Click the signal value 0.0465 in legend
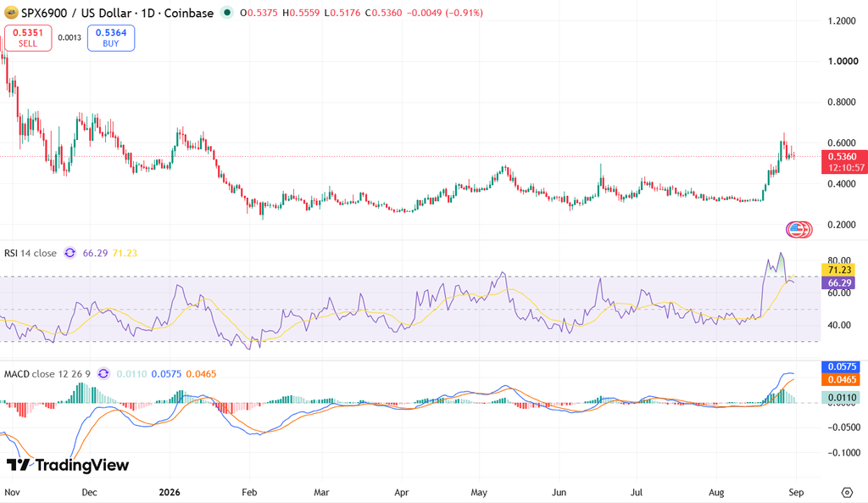The width and height of the screenshot is (868, 503). pyautogui.click(x=201, y=374)
